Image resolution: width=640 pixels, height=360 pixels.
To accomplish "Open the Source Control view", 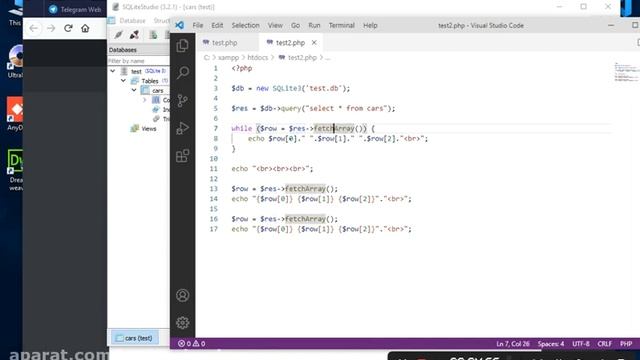I will click(182, 100).
